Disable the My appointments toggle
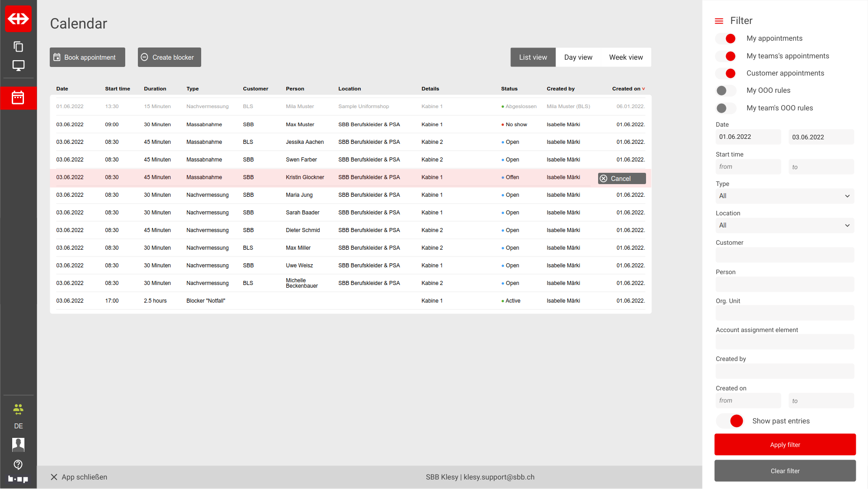The height and width of the screenshot is (489, 868). [x=726, y=38]
